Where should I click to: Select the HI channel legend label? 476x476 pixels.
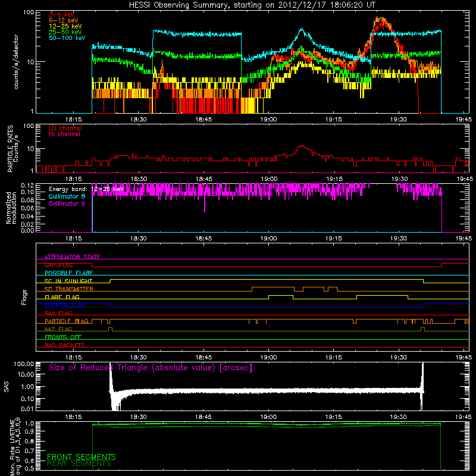pos(64,134)
